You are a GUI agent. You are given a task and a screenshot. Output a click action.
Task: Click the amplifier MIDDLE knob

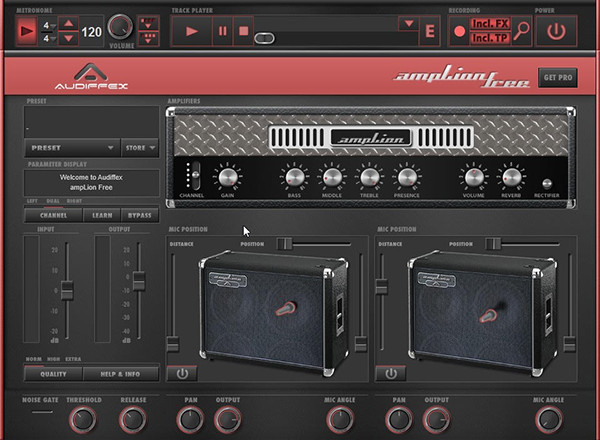pos(332,177)
